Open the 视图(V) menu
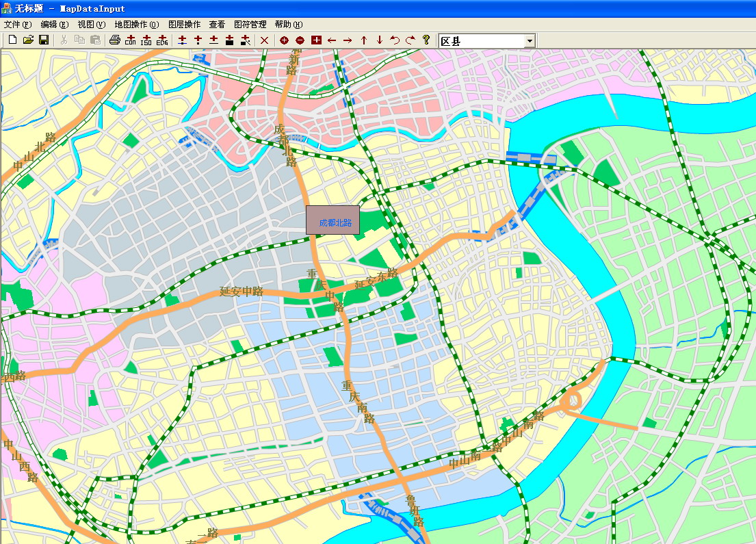Image resolution: width=756 pixels, height=544 pixels. (x=92, y=24)
